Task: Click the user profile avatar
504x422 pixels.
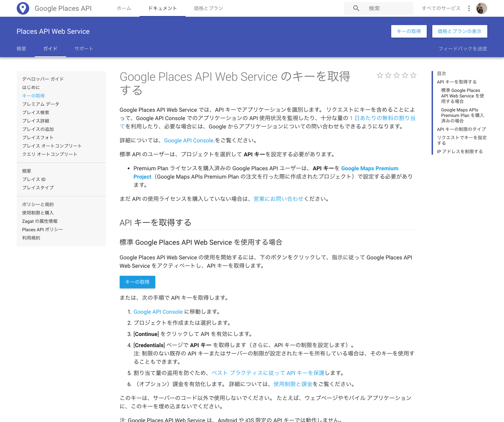Action: tap(481, 8)
